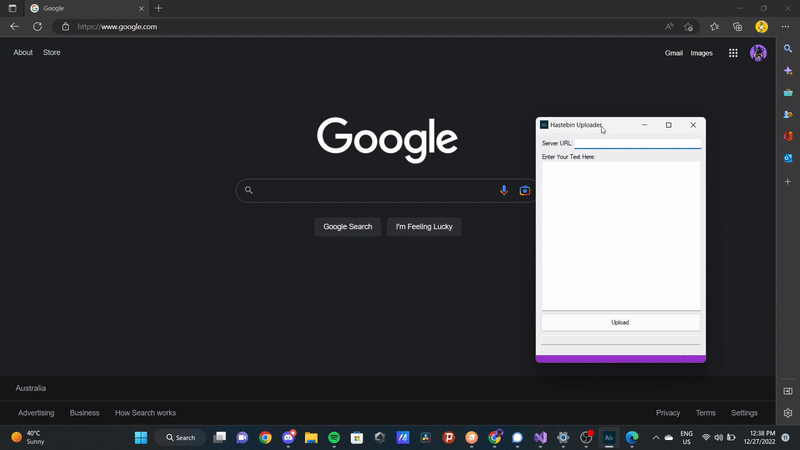This screenshot has width=800, height=450.
Task: View site information via the lock icon
Action: 65,27
